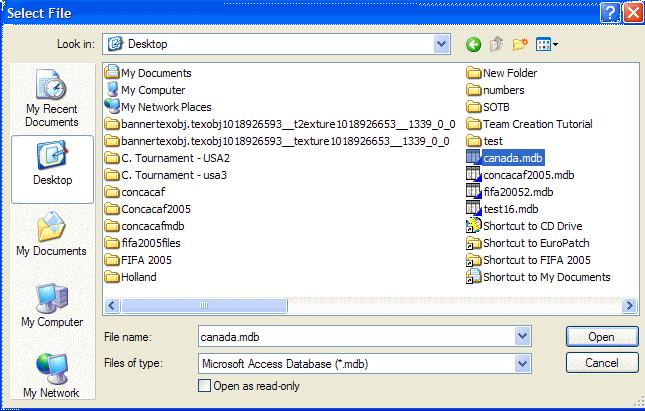Click the Create New Folder icon
The image size is (645, 411).
click(x=520, y=44)
